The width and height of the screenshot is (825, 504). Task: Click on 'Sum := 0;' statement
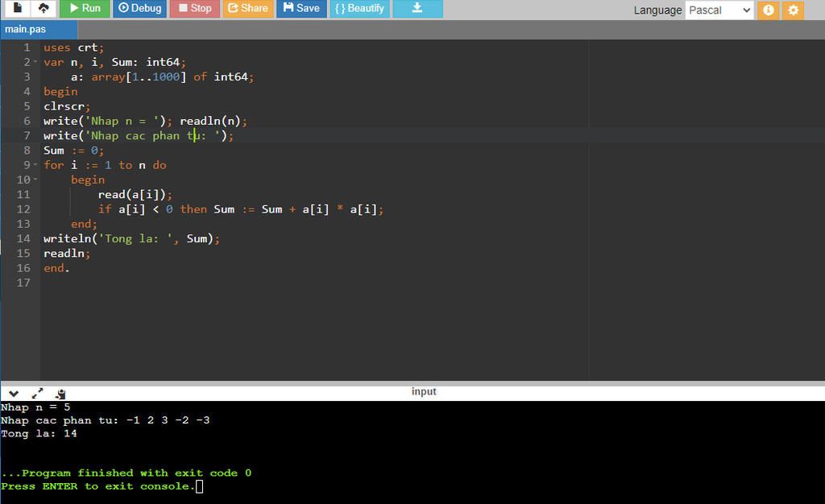point(73,151)
